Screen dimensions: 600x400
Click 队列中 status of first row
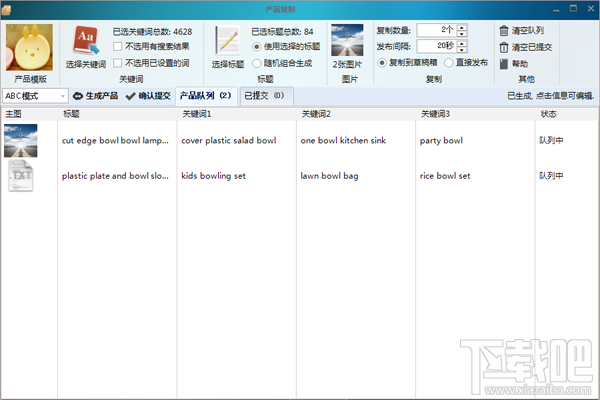point(551,140)
